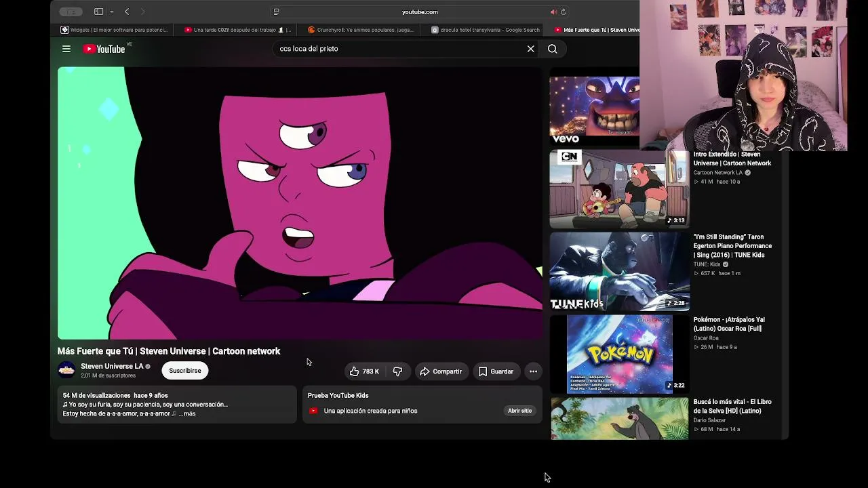Viewport: 868px width, 488px height.
Task: Open the YouTube guide hamburger menu
Action: click(x=66, y=49)
